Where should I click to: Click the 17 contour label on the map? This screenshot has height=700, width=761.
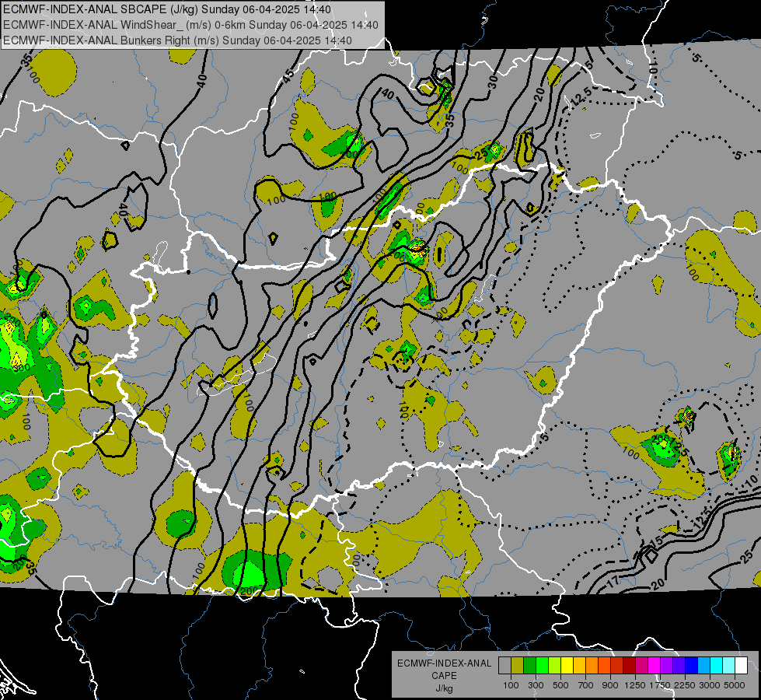(613, 581)
